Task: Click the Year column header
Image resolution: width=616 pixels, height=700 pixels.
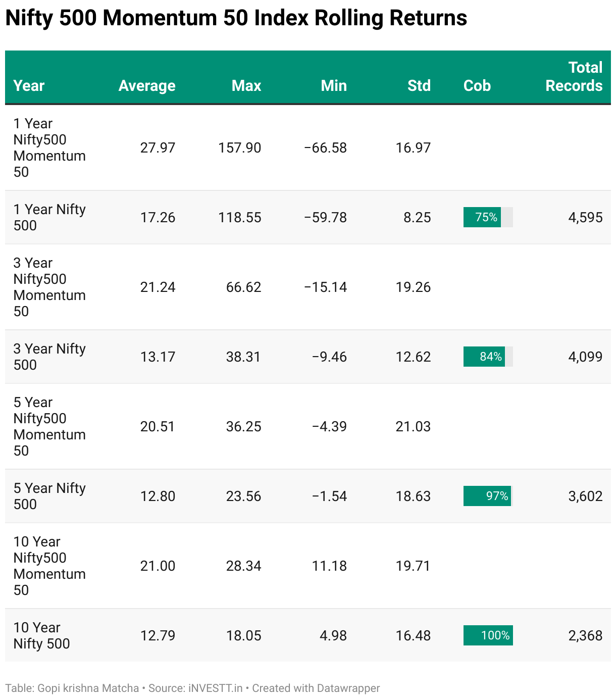Action: point(29,86)
